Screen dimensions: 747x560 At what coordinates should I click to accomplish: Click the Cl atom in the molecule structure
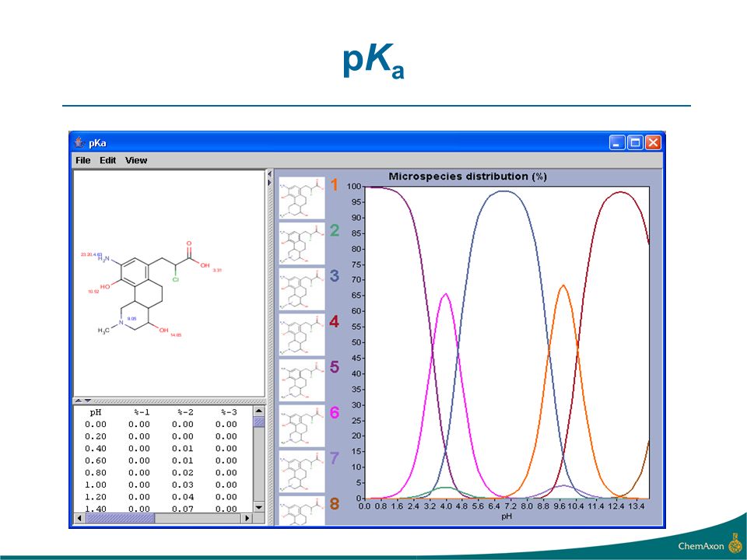[175, 279]
